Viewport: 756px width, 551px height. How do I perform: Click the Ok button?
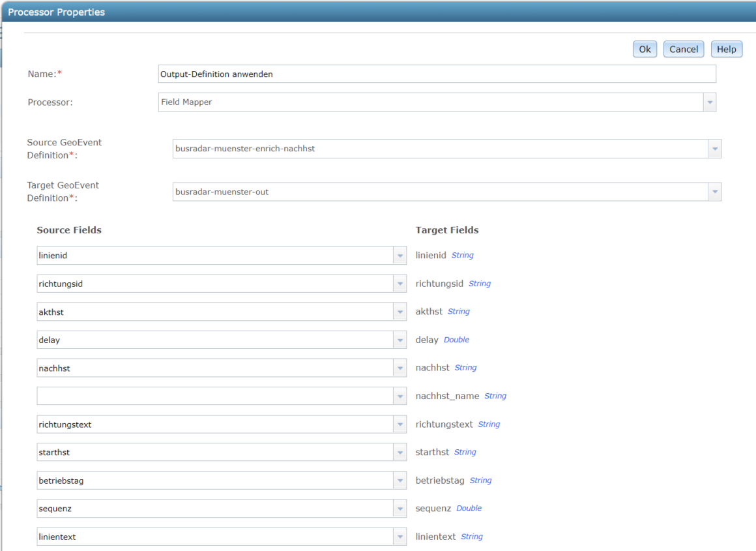coord(645,49)
